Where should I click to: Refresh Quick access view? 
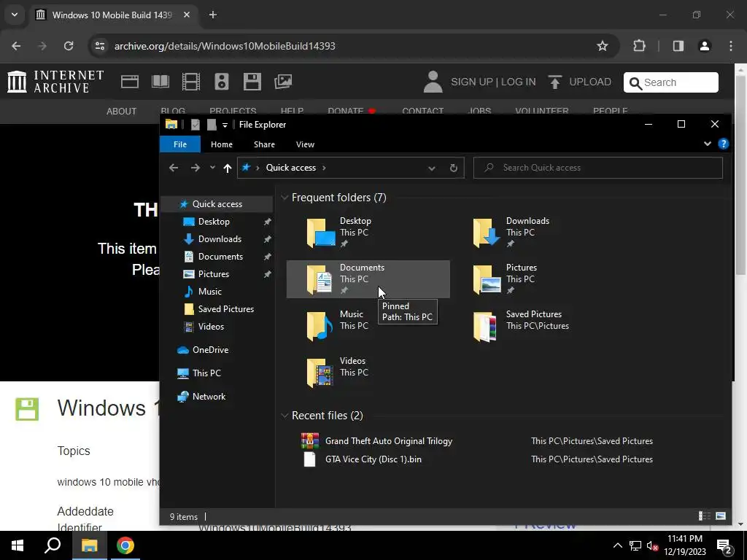454,168
